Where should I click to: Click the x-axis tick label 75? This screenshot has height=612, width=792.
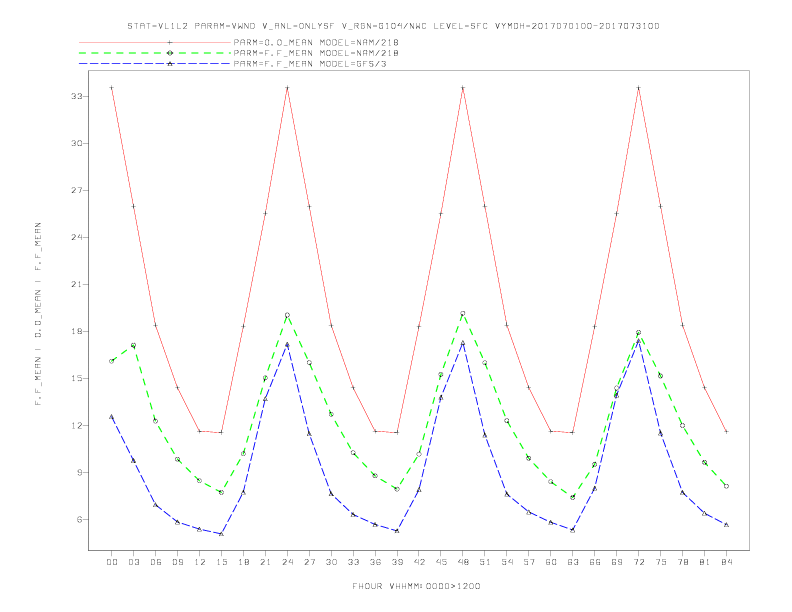point(661,562)
